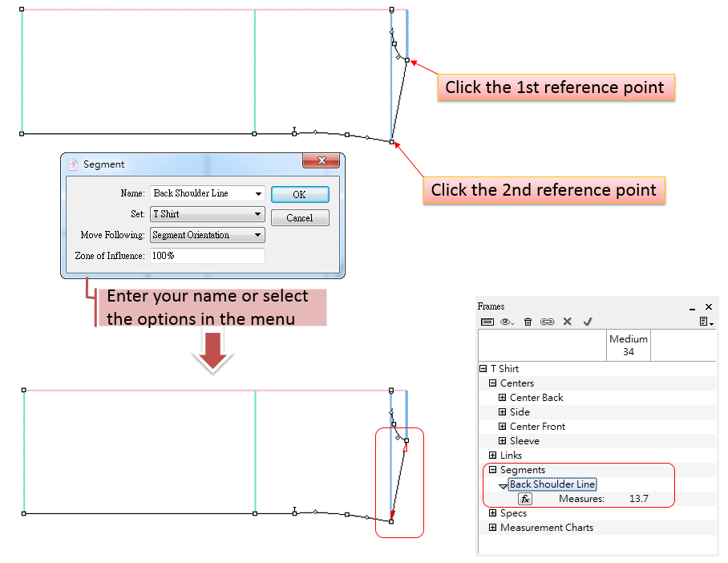The width and height of the screenshot is (728, 563).
Task: Click the trash delete icon in Frames toolbar
Action: pos(528,322)
